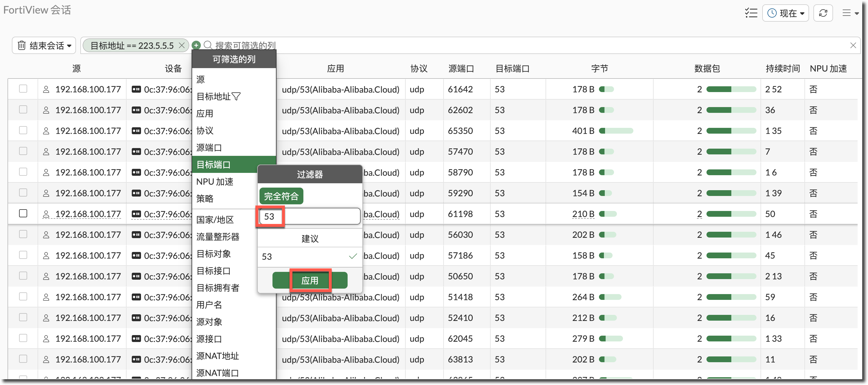Check the first session row checkbox

click(23, 89)
